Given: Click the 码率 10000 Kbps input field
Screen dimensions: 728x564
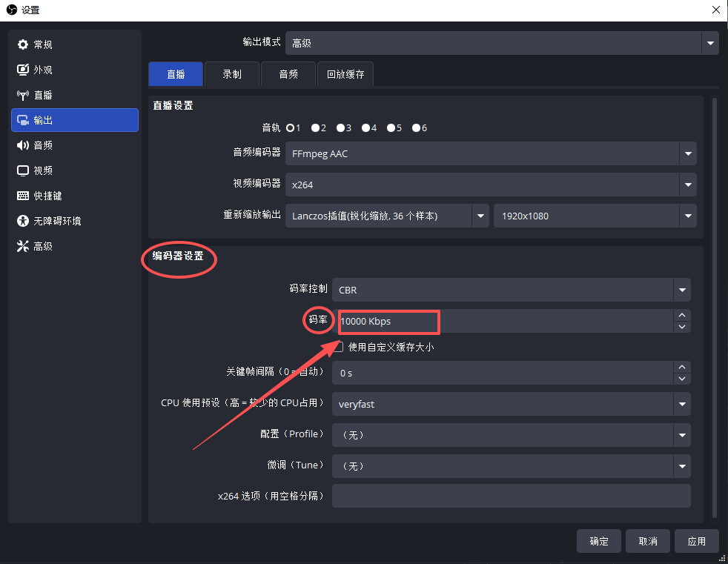Looking at the screenshot, I should point(504,322).
